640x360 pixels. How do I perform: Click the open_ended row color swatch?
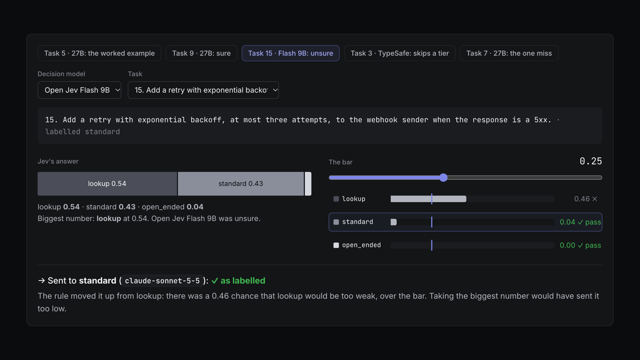(336, 245)
